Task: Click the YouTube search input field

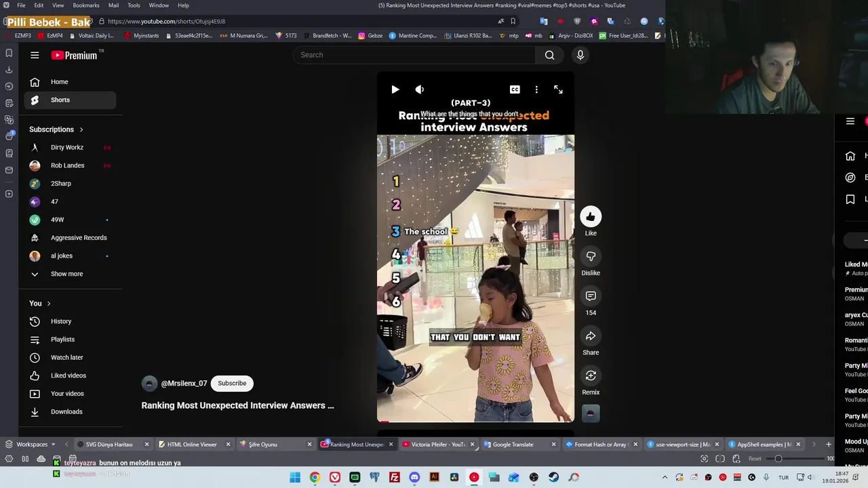Action: tap(414, 55)
